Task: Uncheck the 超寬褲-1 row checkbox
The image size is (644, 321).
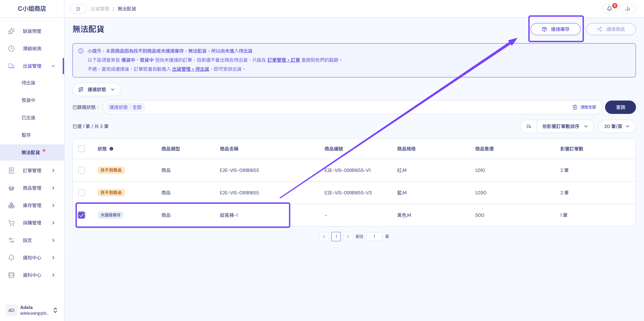Action: pos(82,215)
